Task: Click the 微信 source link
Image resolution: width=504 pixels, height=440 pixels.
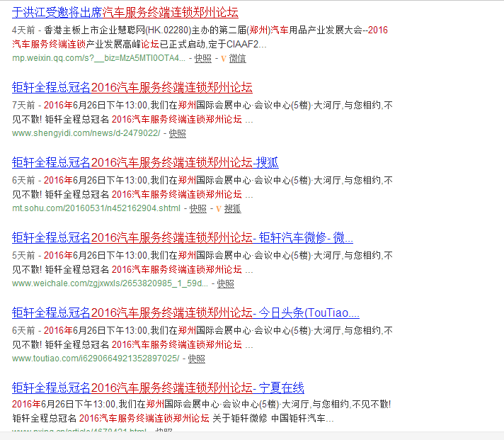Action: coord(238,58)
